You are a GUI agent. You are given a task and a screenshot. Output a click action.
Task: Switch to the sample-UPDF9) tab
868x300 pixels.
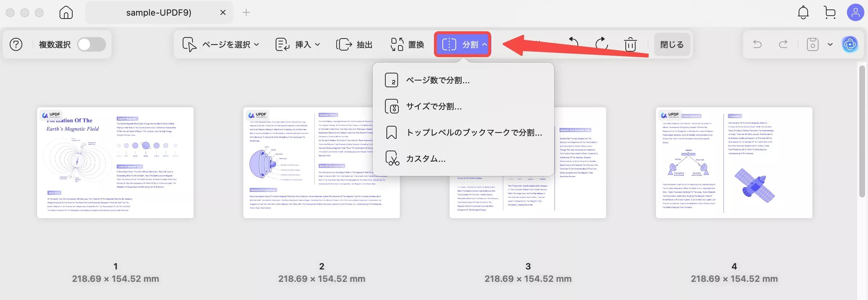(x=159, y=13)
